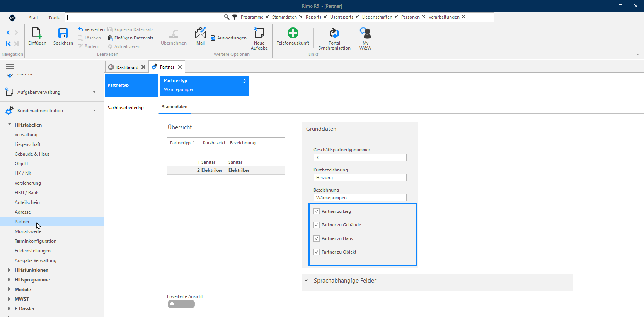
Task: Uncheck Partner zu Gebäude
Action: click(317, 225)
